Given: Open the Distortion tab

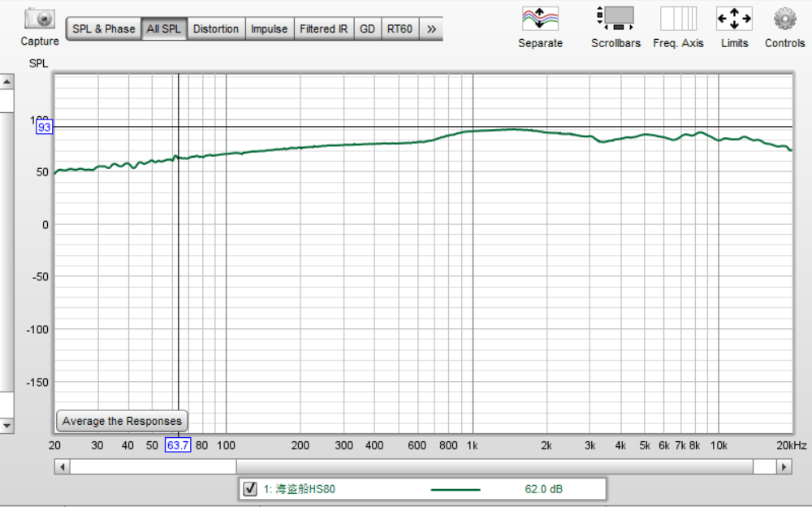Looking at the screenshot, I should tap(216, 29).
